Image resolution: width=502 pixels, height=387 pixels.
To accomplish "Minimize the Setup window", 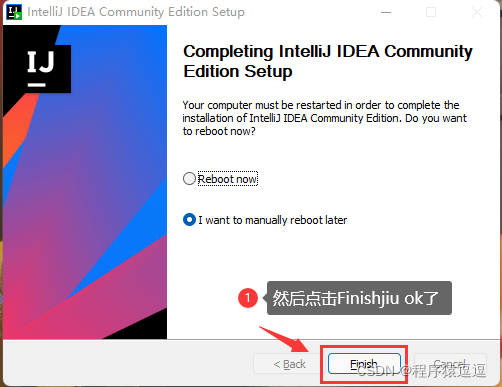I will (386, 12).
